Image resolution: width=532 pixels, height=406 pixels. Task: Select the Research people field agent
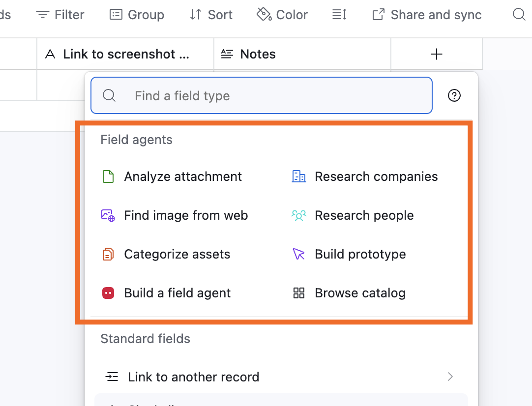click(364, 215)
